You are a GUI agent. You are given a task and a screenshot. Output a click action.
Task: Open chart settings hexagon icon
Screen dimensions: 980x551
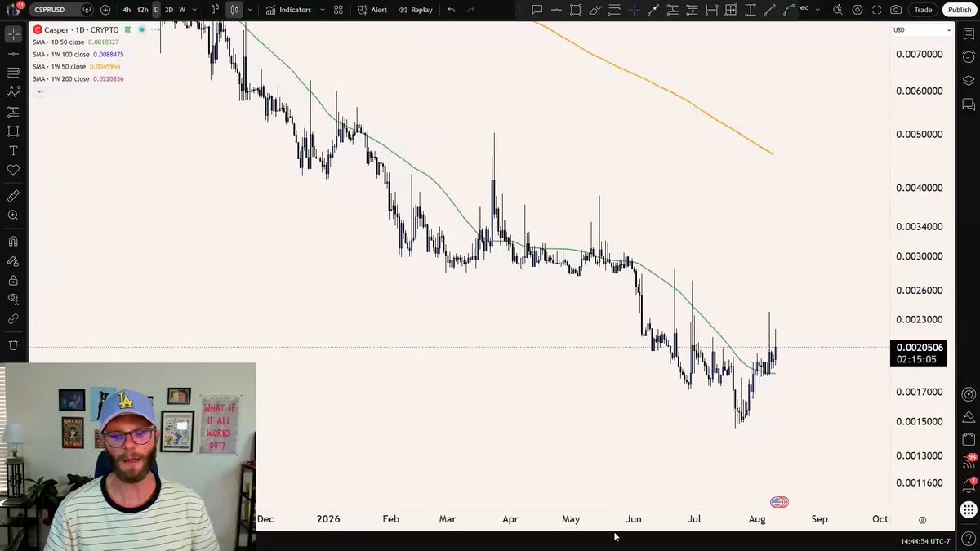click(857, 10)
